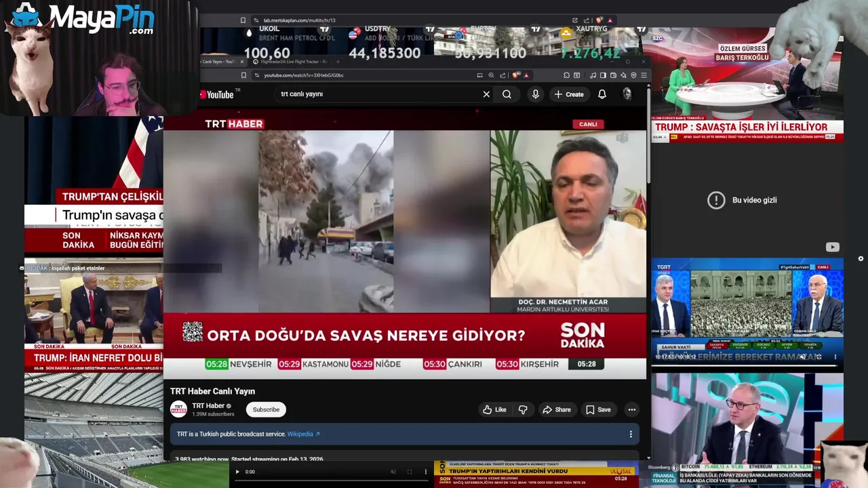Image resolution: width=868 pixels, height=488 pixels.
Task: Select the Canlı Yayın YouTube tab
Action: coord(220,62)
